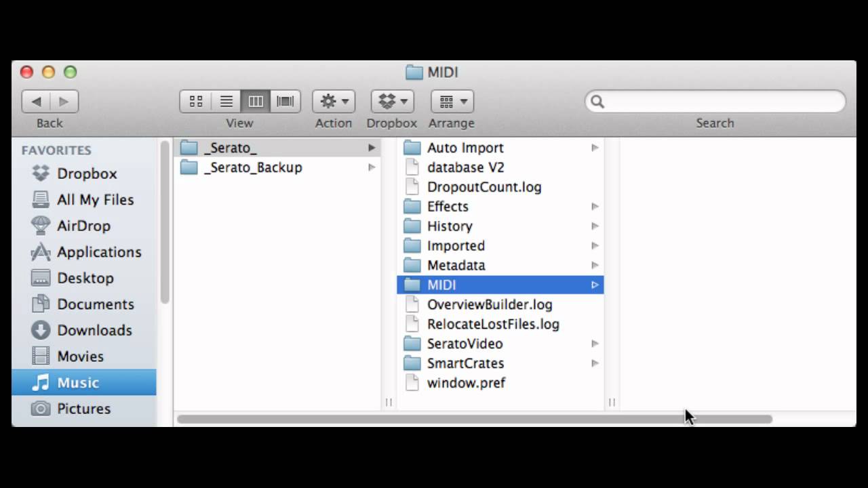Select Music in the sidebar
Image resolution: width=868 pixels, height=488 pixels.
84,382
